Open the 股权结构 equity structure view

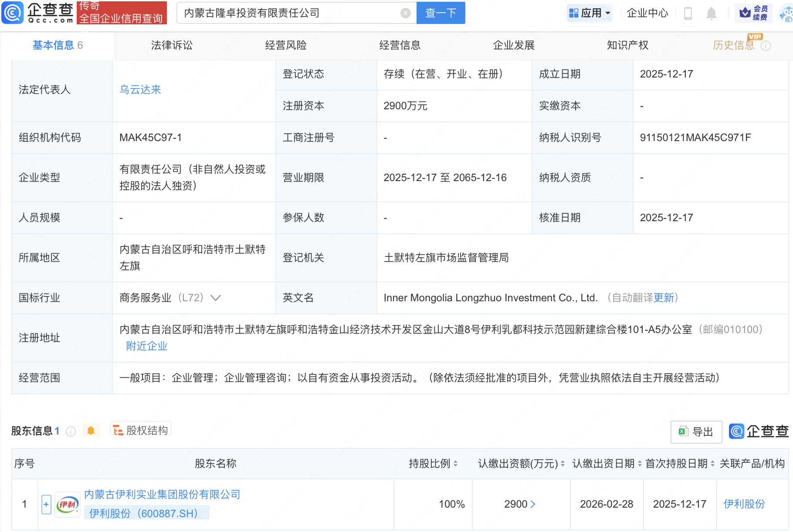coord(141,430)
